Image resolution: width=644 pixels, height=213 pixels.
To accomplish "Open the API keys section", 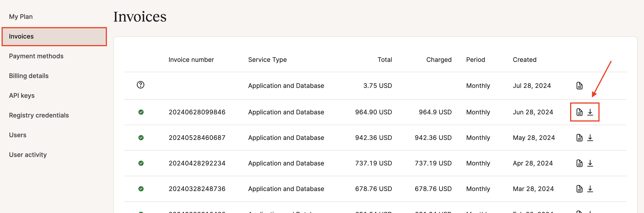I will coord(22,95).
